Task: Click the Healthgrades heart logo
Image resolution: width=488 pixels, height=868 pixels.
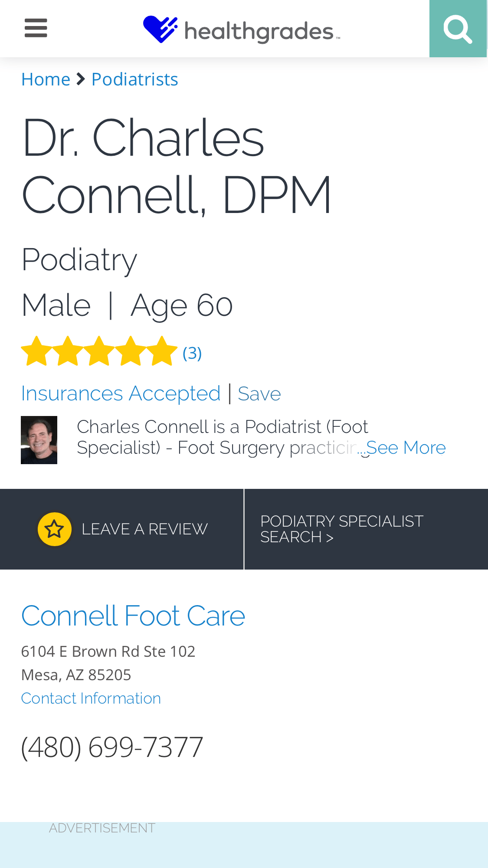Action: click(160, 29)
